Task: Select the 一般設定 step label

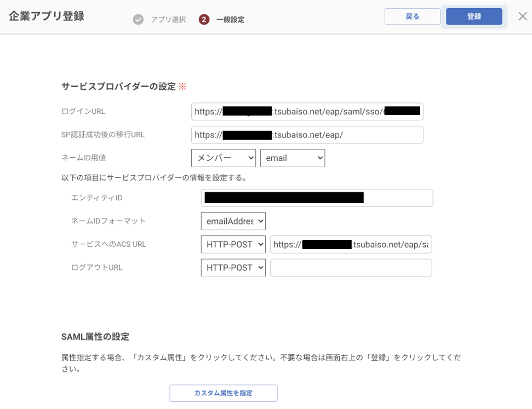Action: [x=230, y=20]
